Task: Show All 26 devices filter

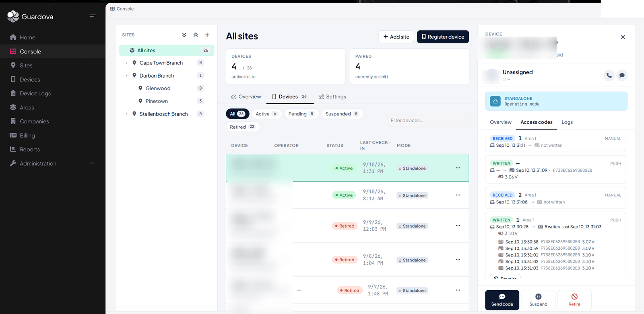Action: click(237, 114)
